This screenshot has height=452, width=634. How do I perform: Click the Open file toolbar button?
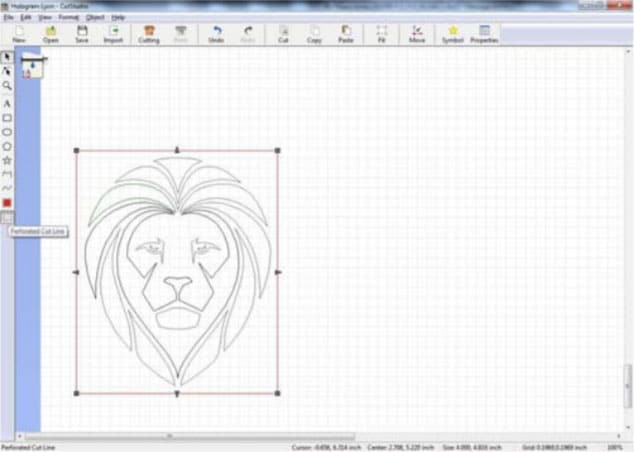click(50, 34)
